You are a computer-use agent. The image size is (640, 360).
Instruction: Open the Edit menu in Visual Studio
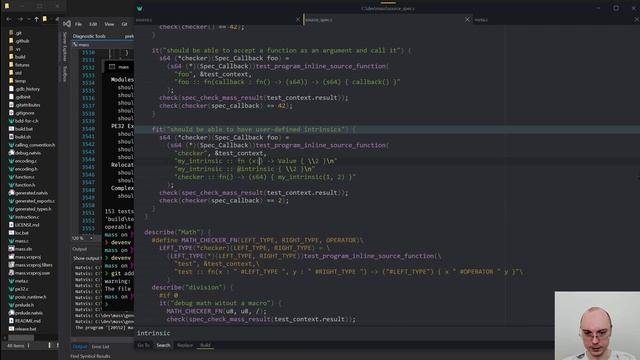[93, 24]
